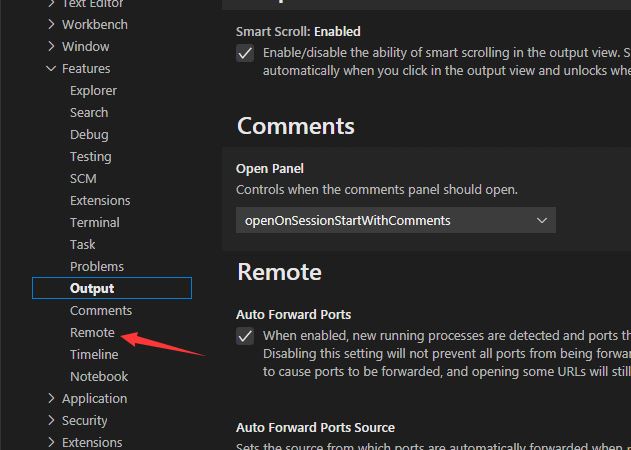Viewport: 631px width, 450px height.
Task: Jump to Terminal settings
Action: coord(95,223)
